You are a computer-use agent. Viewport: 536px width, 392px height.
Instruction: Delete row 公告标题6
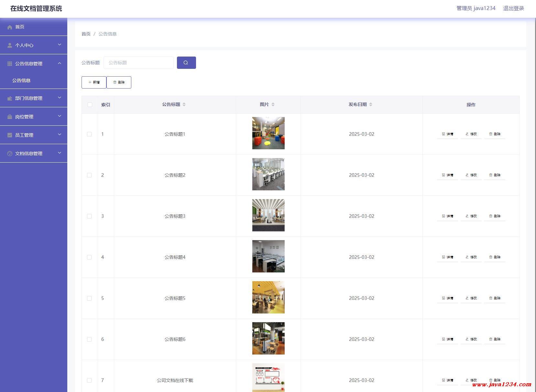[495, 339]
